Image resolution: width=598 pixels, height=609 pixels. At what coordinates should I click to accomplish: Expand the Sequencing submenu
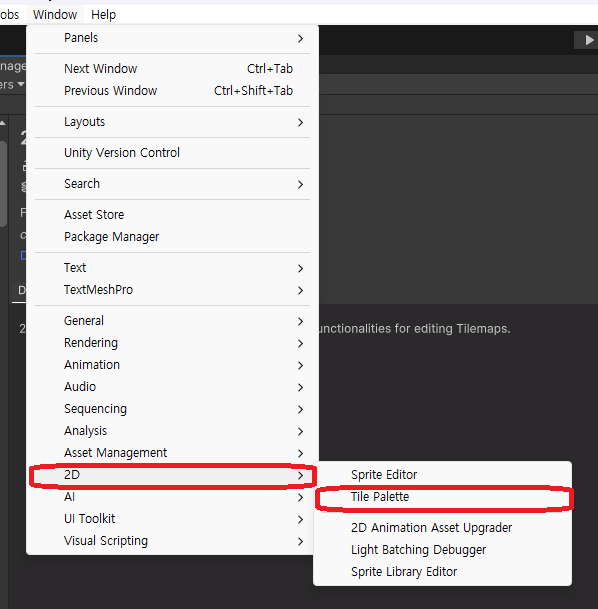[x=172, y=409]
